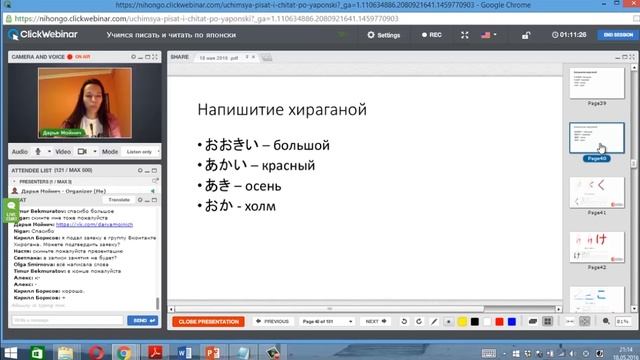Image resolution: width=640 pixels, height=360 pixels.
Task: Open the Page40 thumbnail
Action: pos(597,138)
